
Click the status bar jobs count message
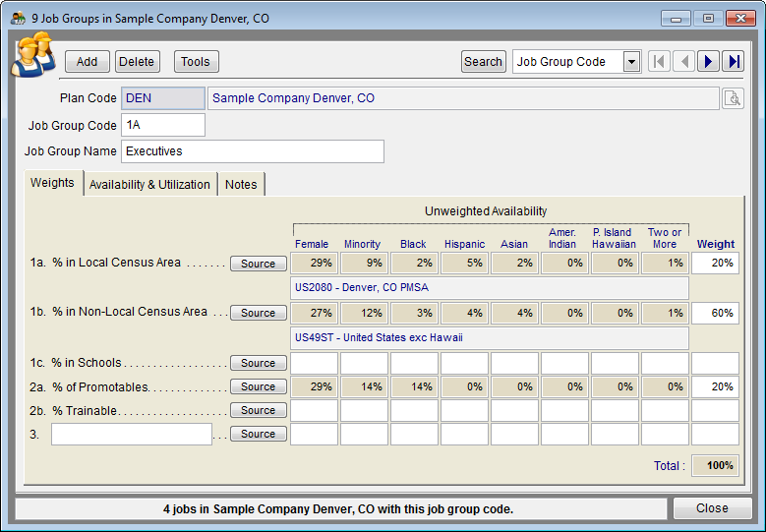[338, 509]
